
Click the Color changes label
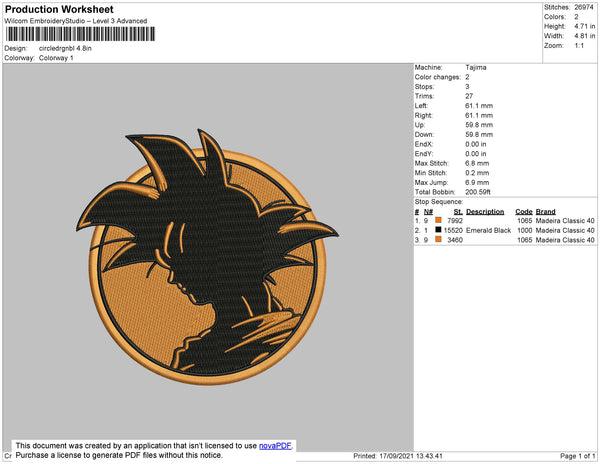437,77
